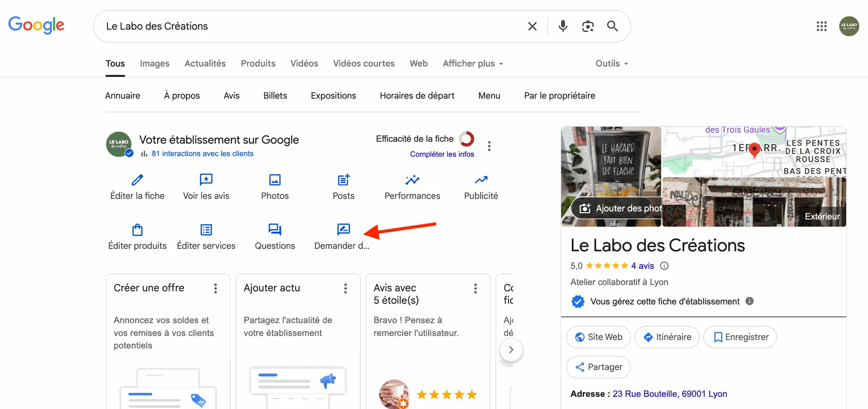Open the Le Labo account avatar
This screenshot has height=409, width=868.
pyautogui.click(x=849, y=26)
